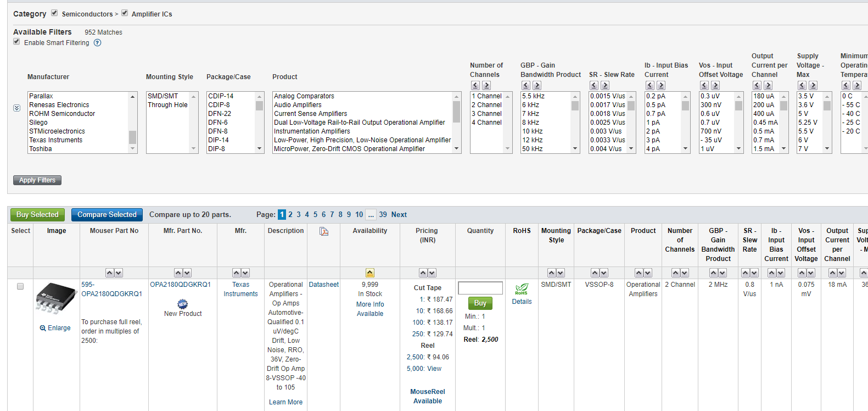Image resolution: width=868 pixels, height=411 pixels.
Task: View 5,000 reel pricing link
Action: click(434, 369)
